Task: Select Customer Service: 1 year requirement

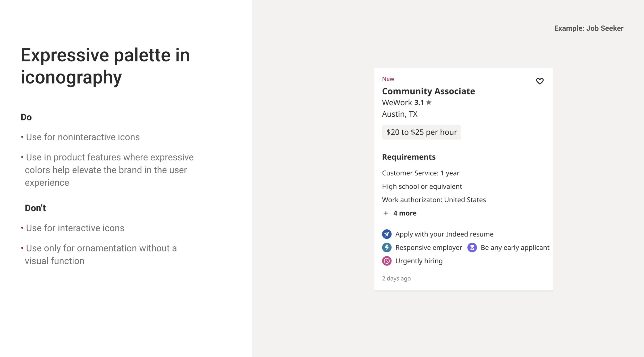Action: (x=420, y=173)
